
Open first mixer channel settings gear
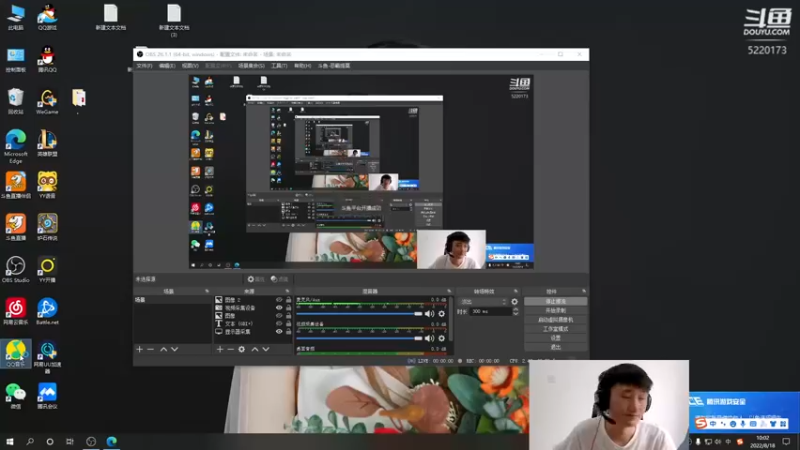point(442,314)
